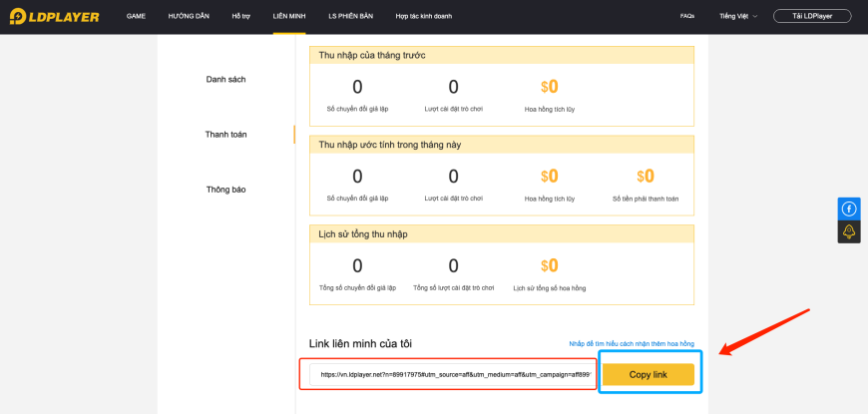Open LS PHIÊN BẢN page
The image size is (868, 414).
tap(350, 17)
